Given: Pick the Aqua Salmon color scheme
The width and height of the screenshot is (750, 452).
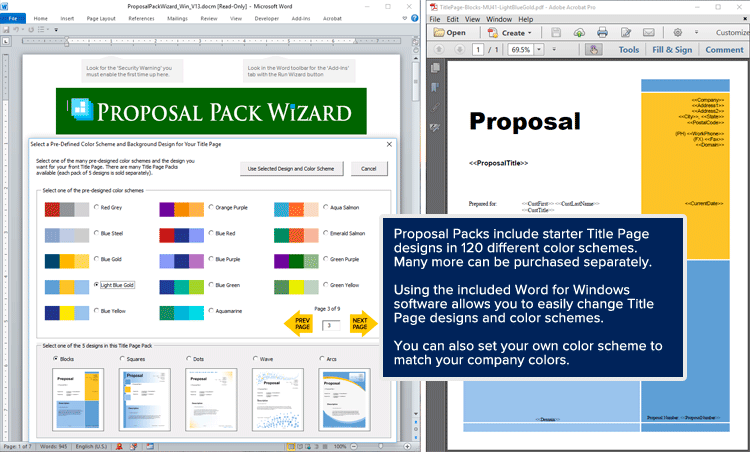Looking at the screenshot, I should (x=326, y=207).
